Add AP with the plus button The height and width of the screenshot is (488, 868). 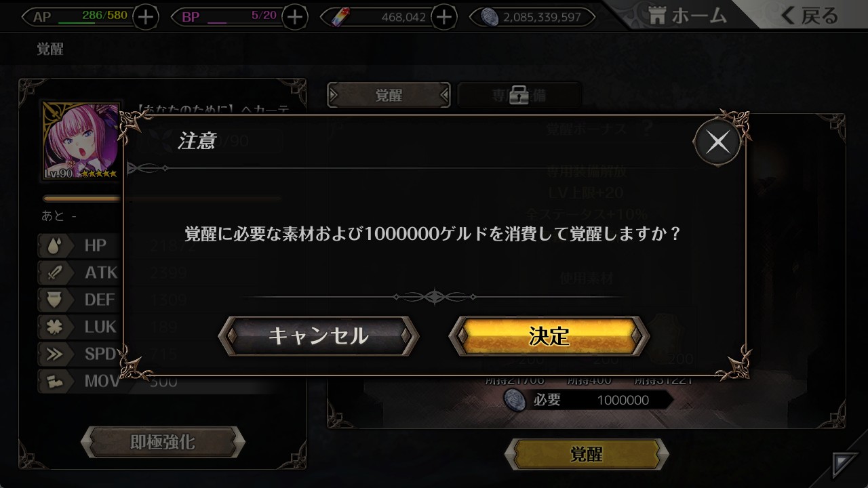point(146,18)
